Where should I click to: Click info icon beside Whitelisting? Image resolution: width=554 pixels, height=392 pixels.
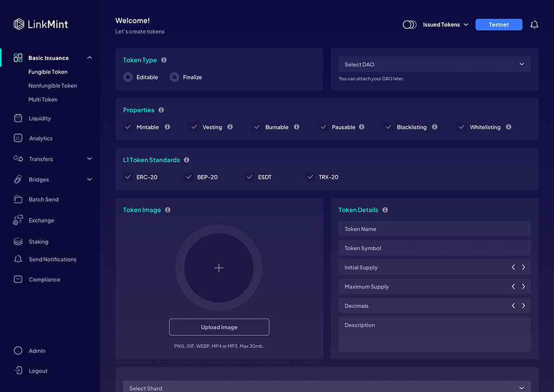tap(509, 127)
